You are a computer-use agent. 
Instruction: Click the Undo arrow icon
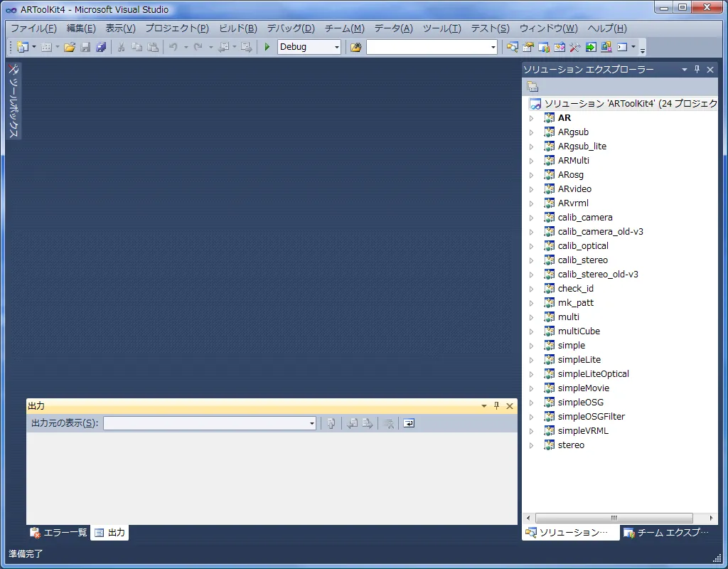(x=173, y=47)
